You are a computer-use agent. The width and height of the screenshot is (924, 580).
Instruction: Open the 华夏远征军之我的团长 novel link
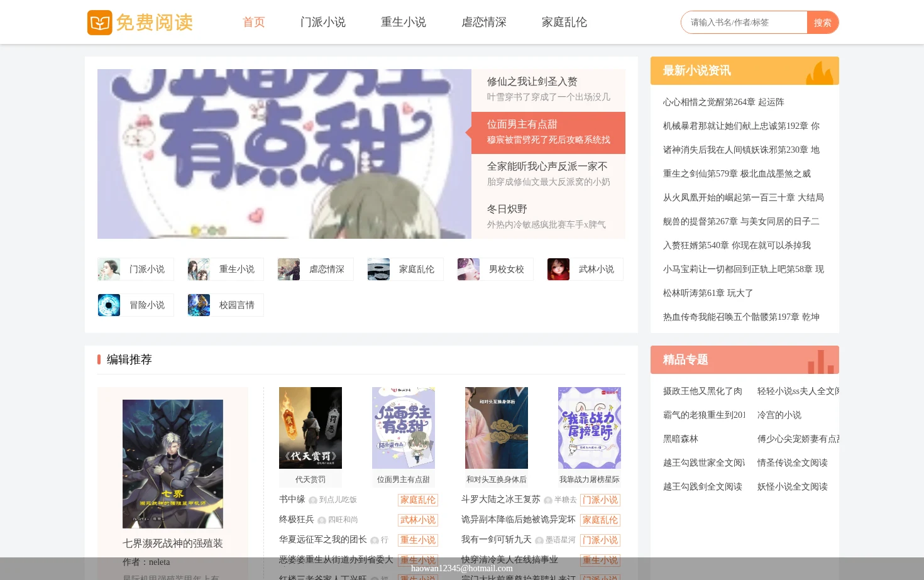323,540
